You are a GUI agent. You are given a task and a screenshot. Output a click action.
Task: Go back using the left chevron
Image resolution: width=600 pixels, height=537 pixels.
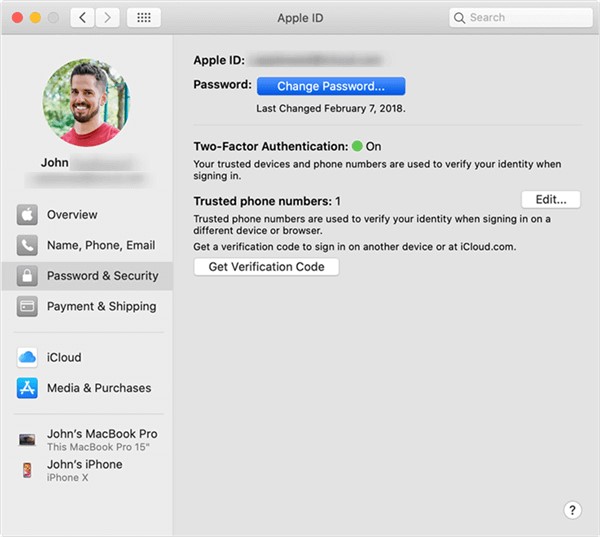83,18
